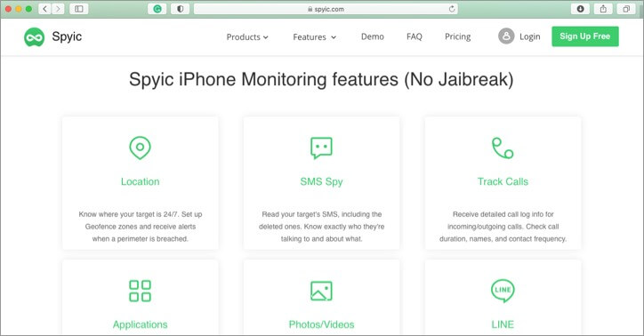Screen dimensions: 644x336
Task: Click the Safari share icon
Action: click(x=603, y=9)
